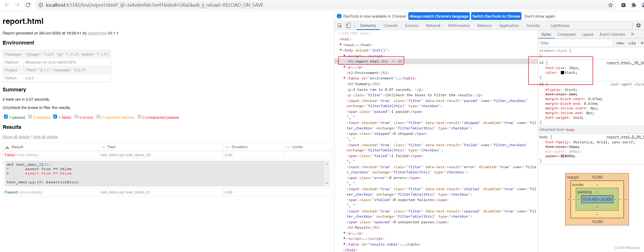Click the box model content size 1018.400×28.800

click(597, 199)
